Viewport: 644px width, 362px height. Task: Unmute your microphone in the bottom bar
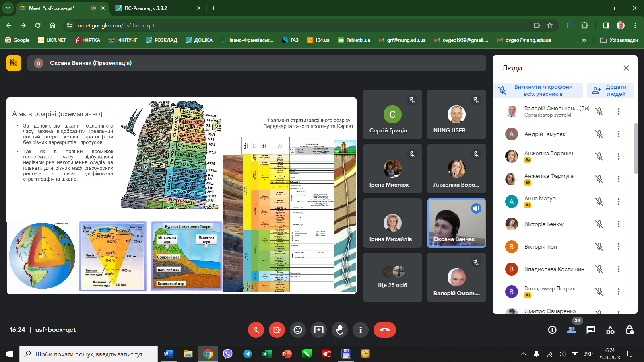[256, 330]
